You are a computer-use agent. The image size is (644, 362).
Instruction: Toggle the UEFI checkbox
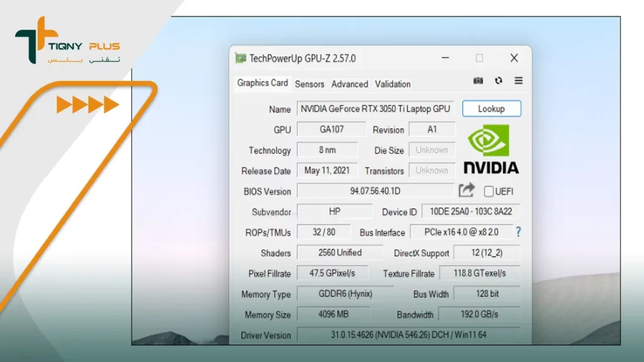tap(489, 191)
